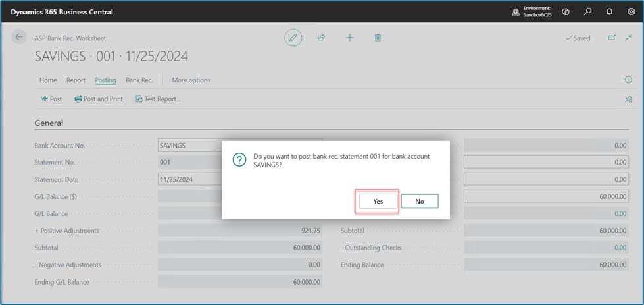The width and height of the screenshot is (644, 305).
Task: Open More options menu
Action: [x=191, y=80]
